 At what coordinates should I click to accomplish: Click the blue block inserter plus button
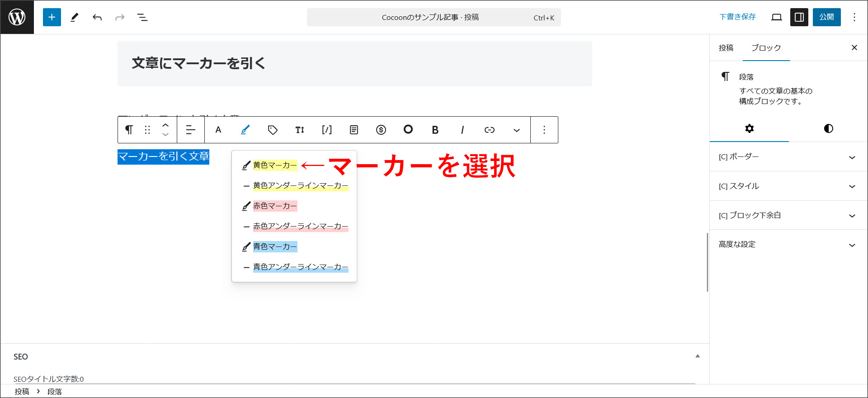pos(52,17)
